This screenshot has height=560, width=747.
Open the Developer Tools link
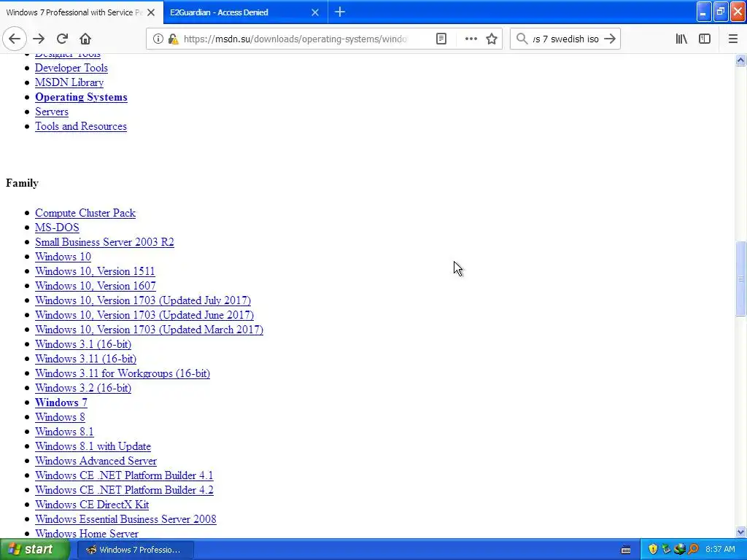pyautogui.click(x=71, y=68)
